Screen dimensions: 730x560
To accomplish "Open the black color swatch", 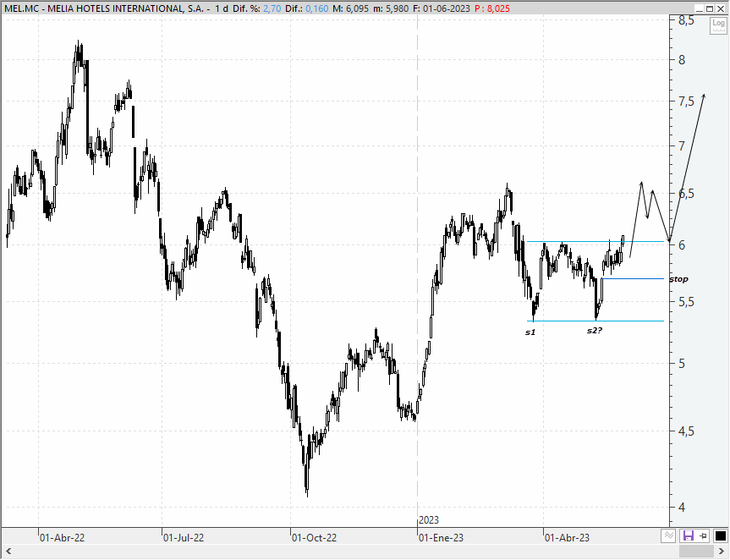I will pyautogui.click(x=720, y=535).
